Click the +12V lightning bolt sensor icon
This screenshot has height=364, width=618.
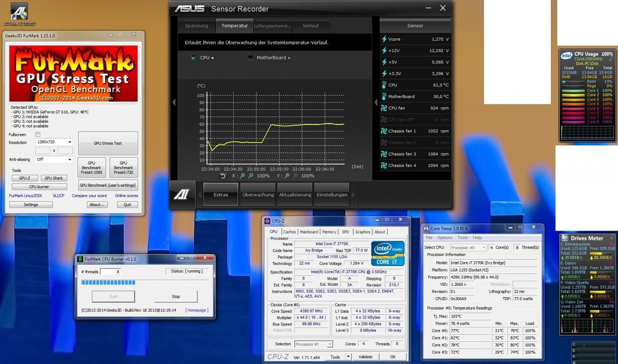click(384, 50)
